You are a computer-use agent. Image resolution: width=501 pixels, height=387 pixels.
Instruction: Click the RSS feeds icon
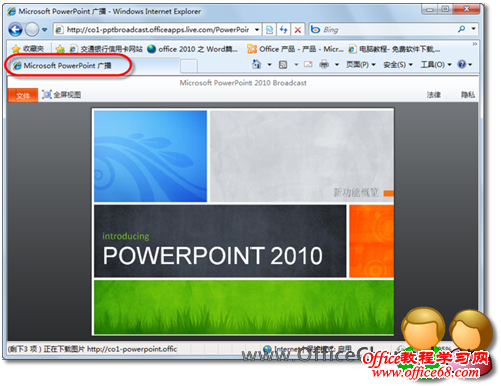[283, 65]
